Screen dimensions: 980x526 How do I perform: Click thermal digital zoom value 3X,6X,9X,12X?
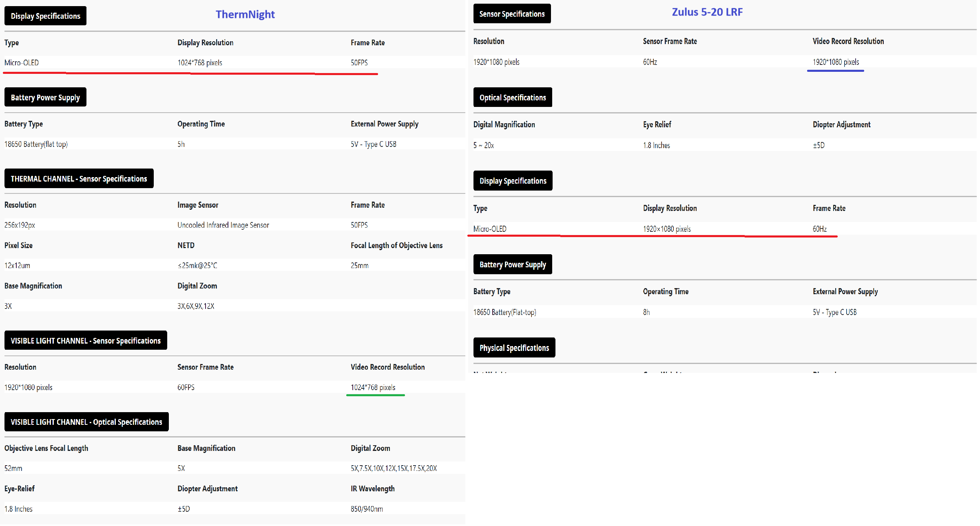196,306
